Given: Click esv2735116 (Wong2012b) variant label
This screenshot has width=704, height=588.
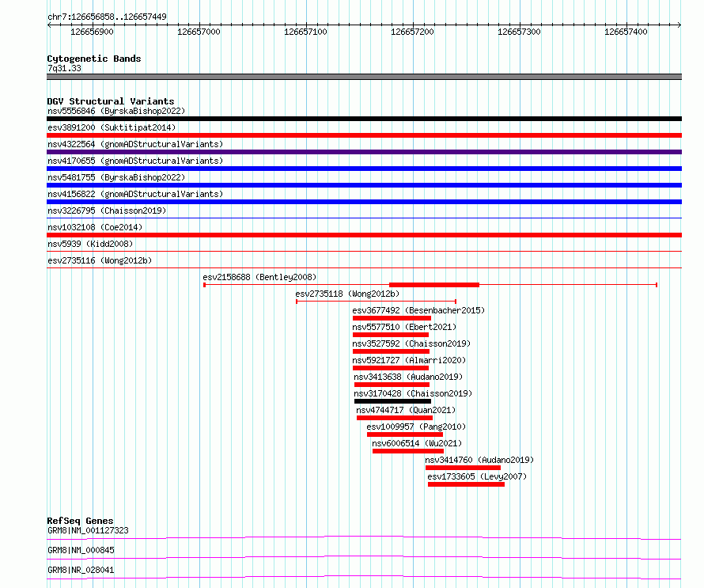Looking at the screenshot, I should click(x=100, y=260).
